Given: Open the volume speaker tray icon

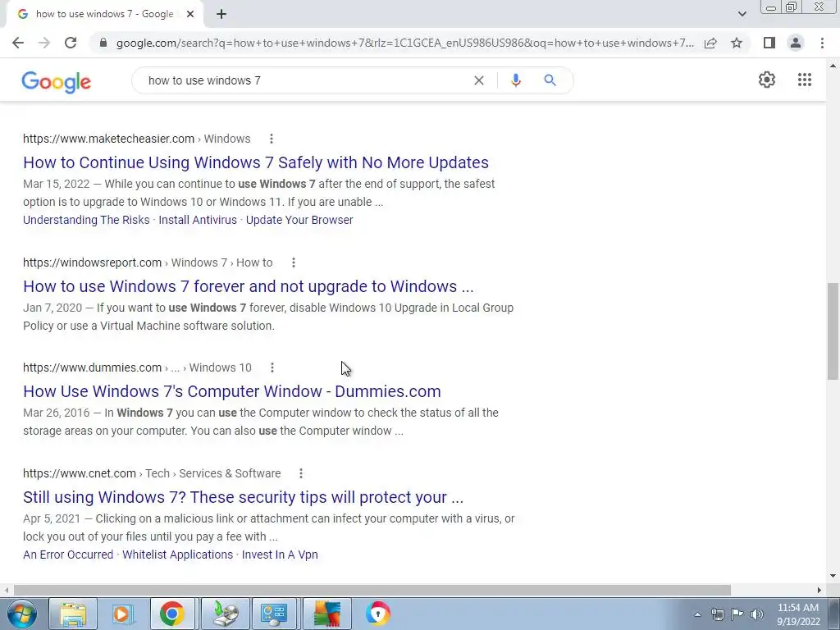Looking at the screenshot, I should (757, 614).
